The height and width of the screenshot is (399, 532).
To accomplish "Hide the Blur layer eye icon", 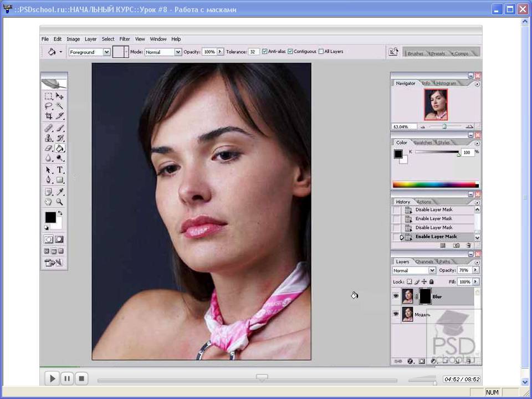I will point(396,296).
